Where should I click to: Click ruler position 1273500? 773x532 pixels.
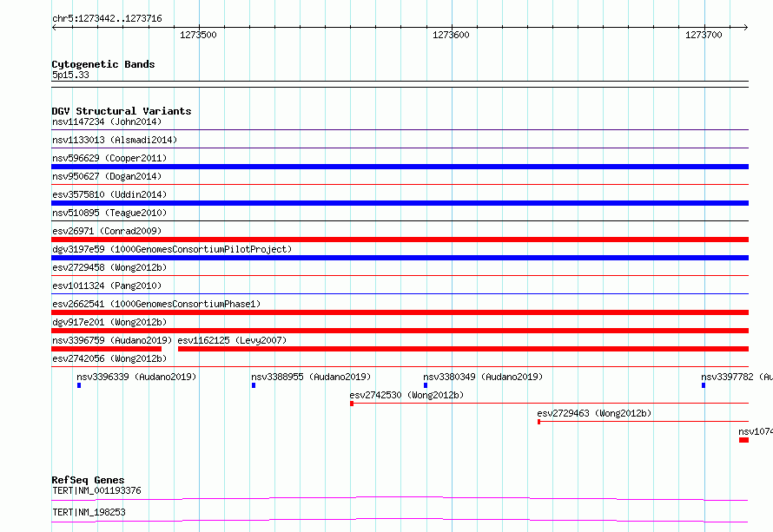tap(198, 35)
